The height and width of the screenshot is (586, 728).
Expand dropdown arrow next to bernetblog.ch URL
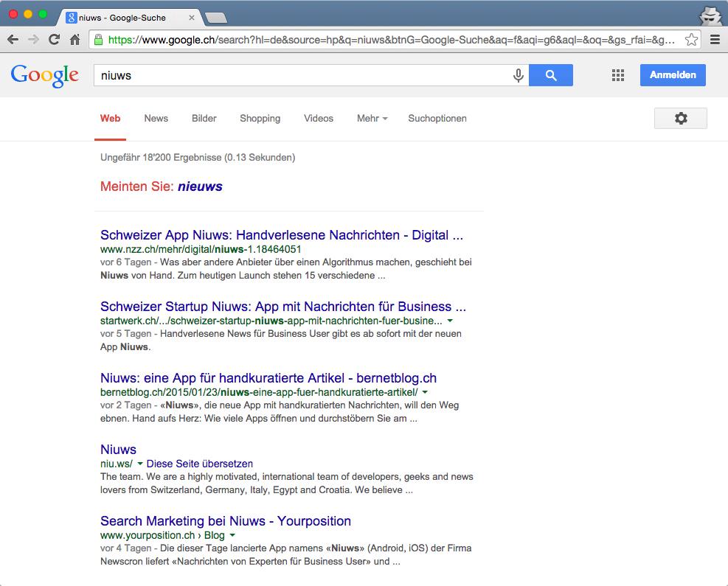pyautogui.click(x=426, y=392)
